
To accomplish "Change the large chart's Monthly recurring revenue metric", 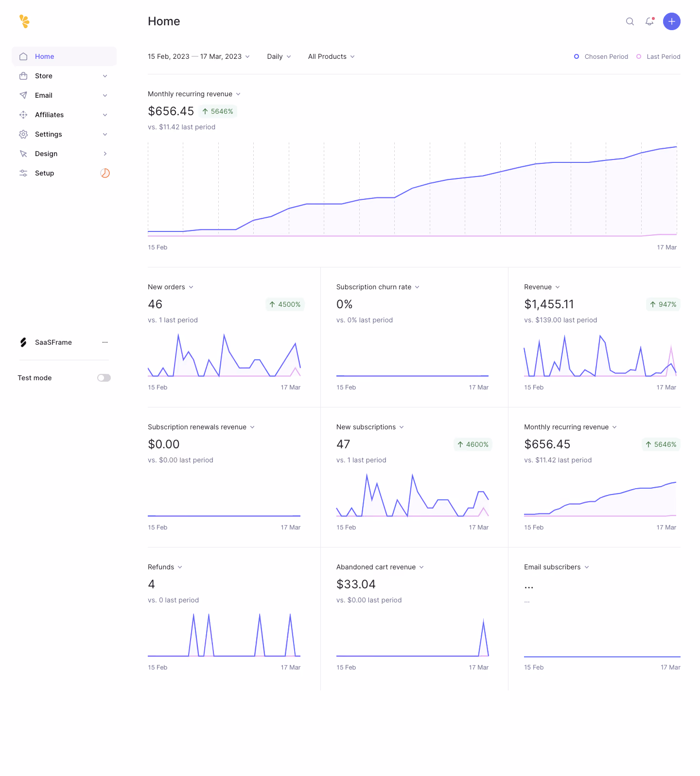I will pyautogui.click(x=194, y=94).
